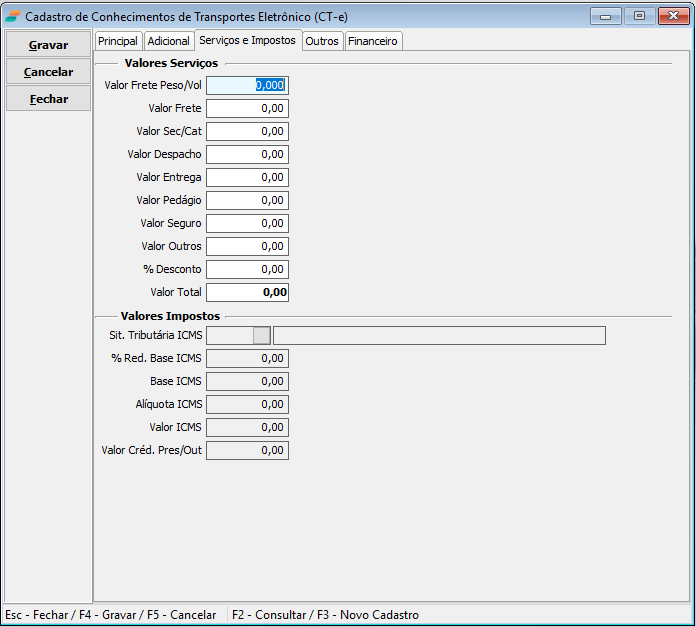Focus the Valor Seguro field
The image size is (696, 627).
coord(247,224)
